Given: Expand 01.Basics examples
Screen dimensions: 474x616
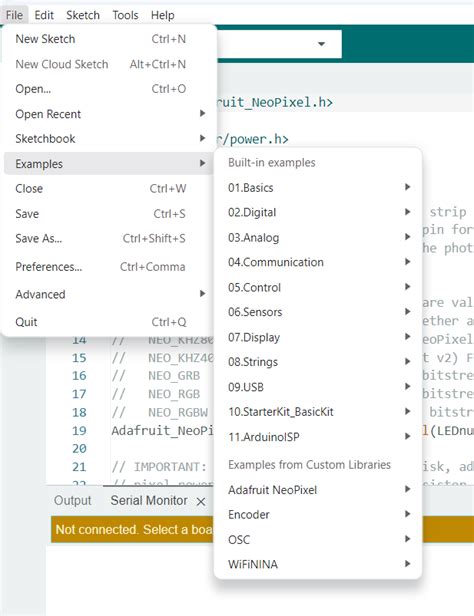Looking at the screenshot, I should click(318, 187).
